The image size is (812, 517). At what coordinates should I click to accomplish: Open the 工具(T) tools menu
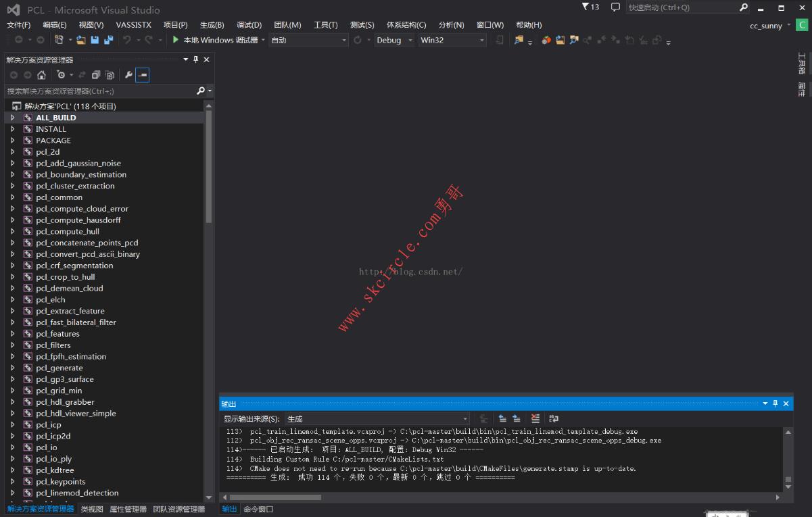(x=326, y=25)
